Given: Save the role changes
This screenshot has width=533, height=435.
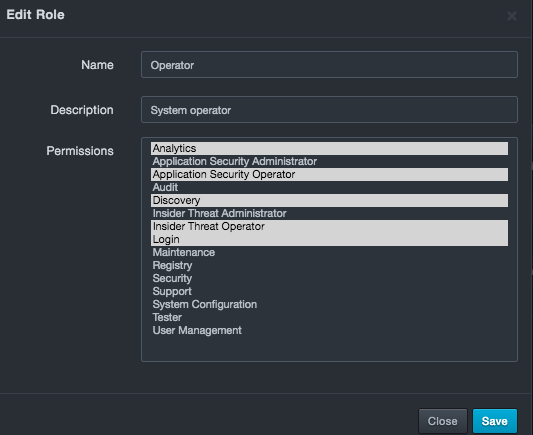Looking at the screenshot, I should 495,421.
